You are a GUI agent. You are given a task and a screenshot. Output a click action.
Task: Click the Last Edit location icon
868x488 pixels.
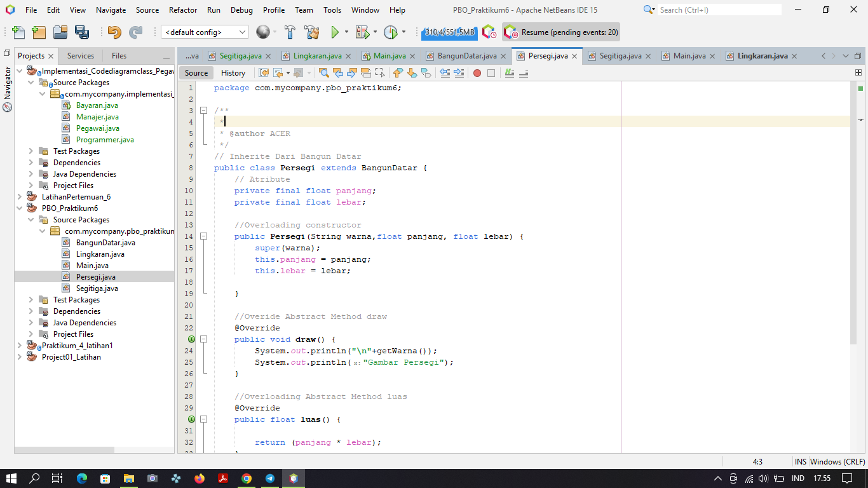point(264,73)
